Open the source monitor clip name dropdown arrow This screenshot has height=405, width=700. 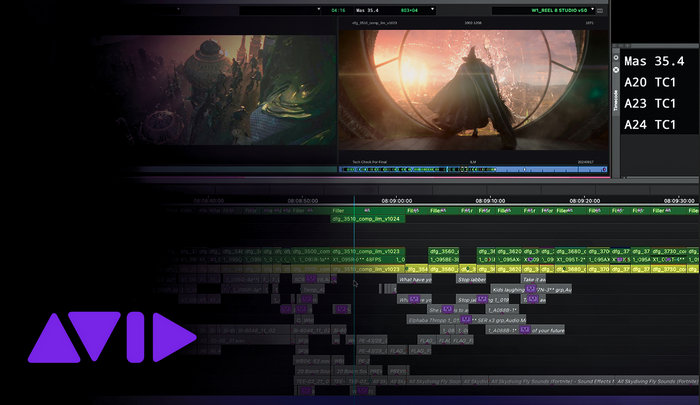pyautogui.click(x=318, y=9)
